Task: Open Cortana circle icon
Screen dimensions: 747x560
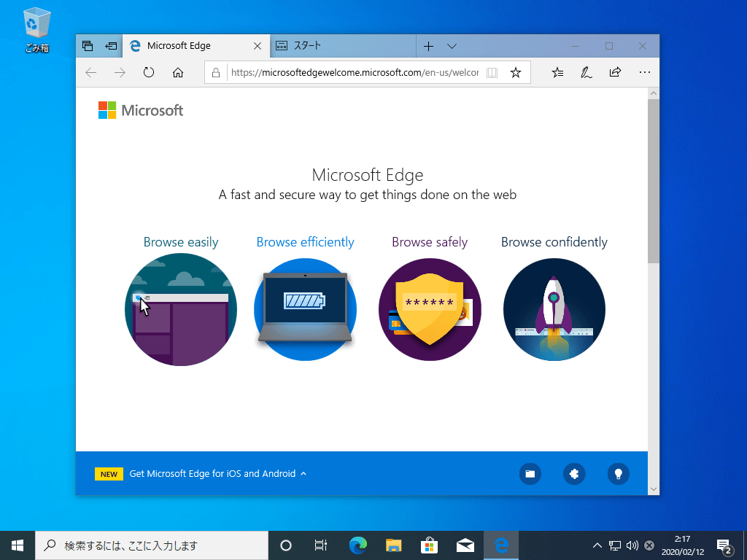Action: 286,545
